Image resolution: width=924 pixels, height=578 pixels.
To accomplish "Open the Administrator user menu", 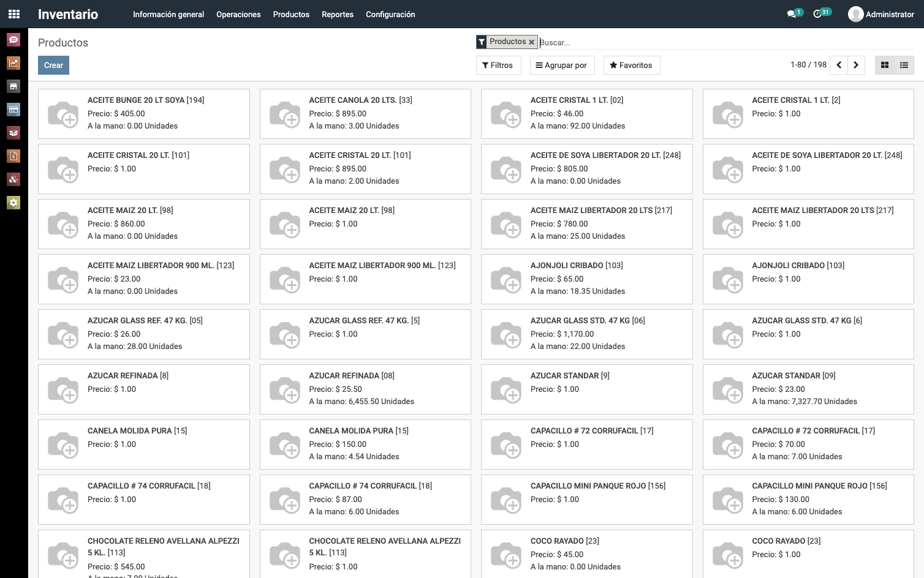I will tap(881, 14).
